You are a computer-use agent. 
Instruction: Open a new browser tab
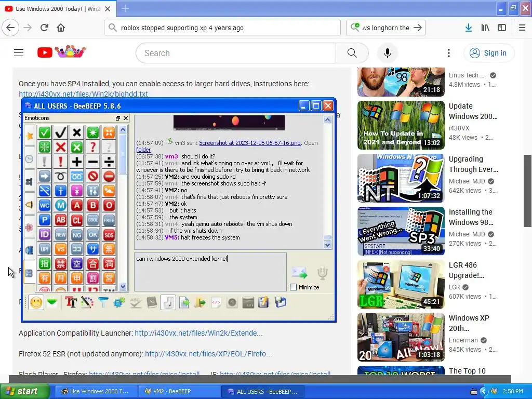click(x=125, y=8)
